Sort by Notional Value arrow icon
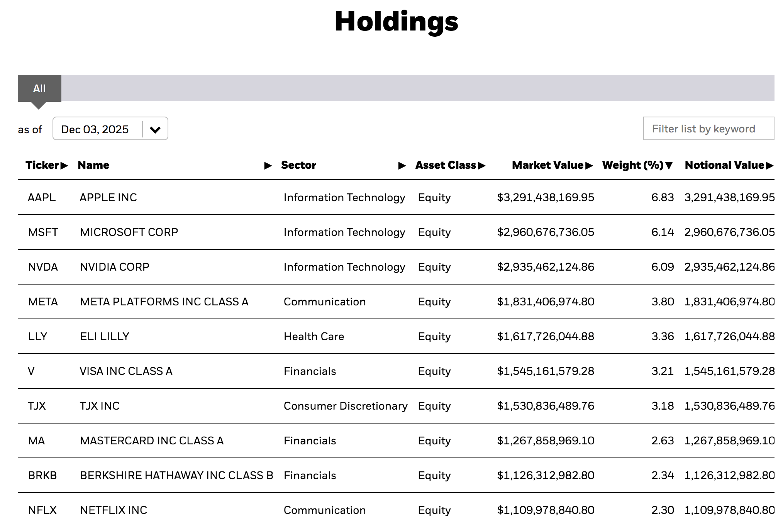This screenshot has width=783, height=532. point(770,165)
